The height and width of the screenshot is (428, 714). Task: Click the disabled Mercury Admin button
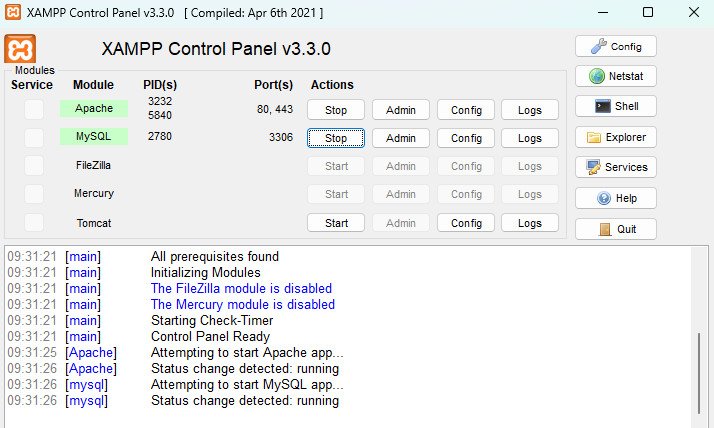point(401,194)
